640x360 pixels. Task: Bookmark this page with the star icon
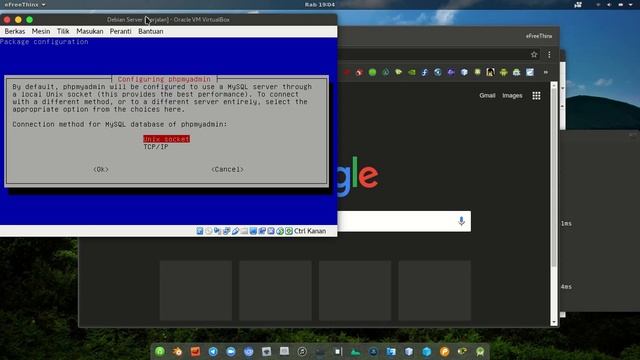534,54
